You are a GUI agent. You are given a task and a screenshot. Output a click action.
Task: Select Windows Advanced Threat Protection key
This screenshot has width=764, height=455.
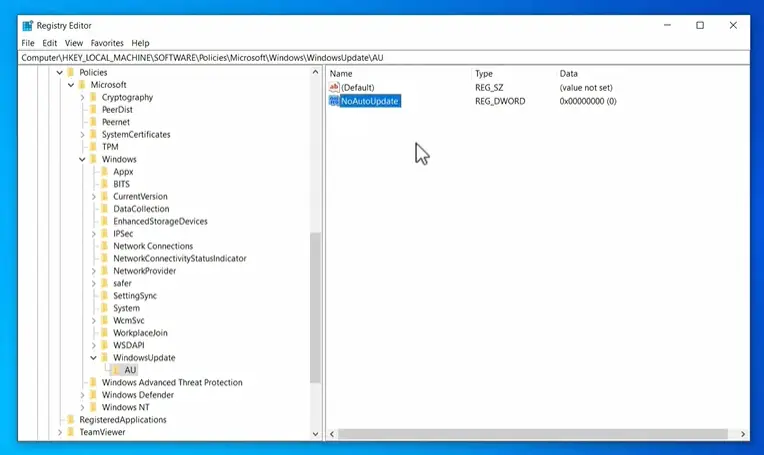coord(172,382)
